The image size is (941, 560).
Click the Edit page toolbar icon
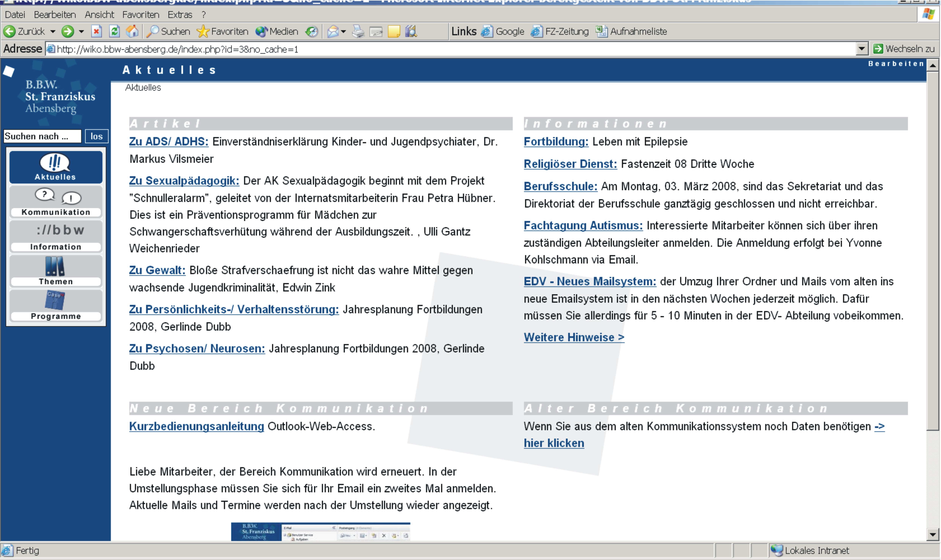pos(376,31)
